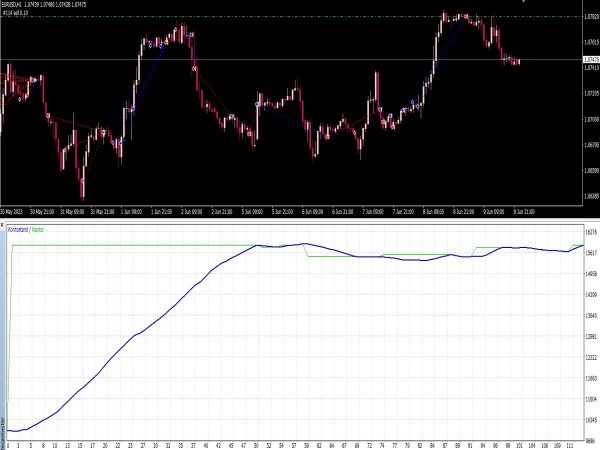
Task: Click the 1.06590 price scale label
Action: [x=592, y=171]
